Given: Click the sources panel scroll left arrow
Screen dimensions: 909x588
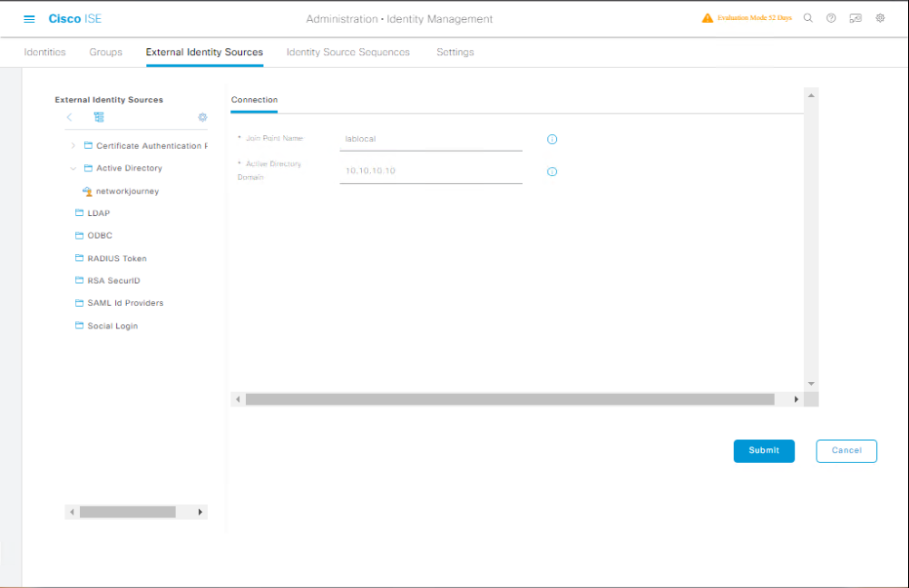Looking at the screenshot, I should click(72, 512).
